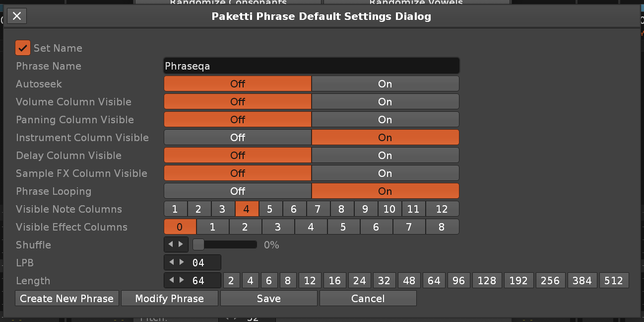Decrease Shuffle with left arrow

[171, 245]
